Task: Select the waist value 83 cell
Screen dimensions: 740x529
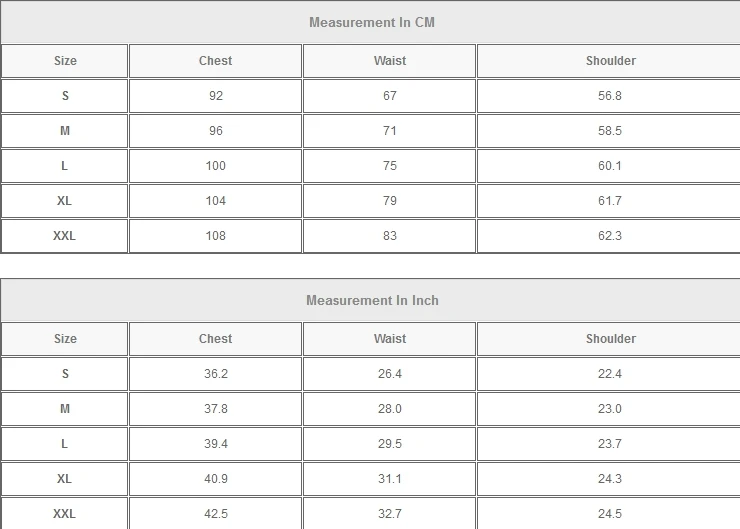Action: [389, 236]
